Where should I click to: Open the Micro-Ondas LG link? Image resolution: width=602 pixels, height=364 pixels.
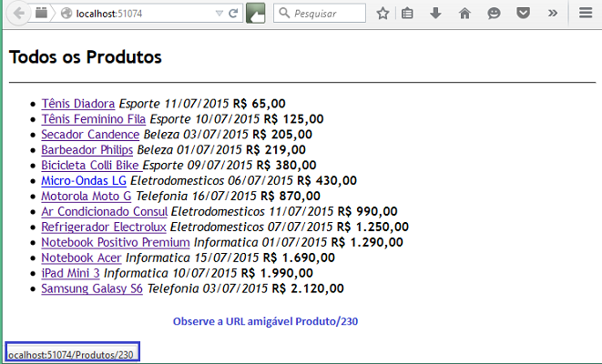[84, 180]
